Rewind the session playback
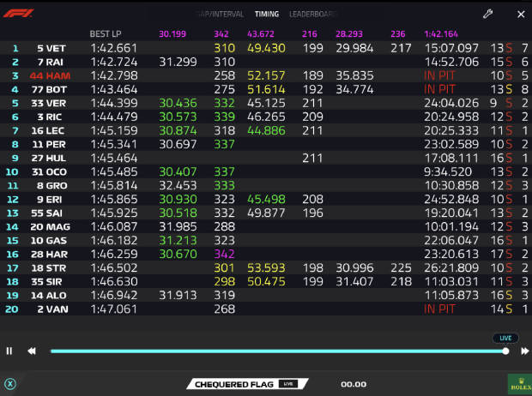 [32, 351]
